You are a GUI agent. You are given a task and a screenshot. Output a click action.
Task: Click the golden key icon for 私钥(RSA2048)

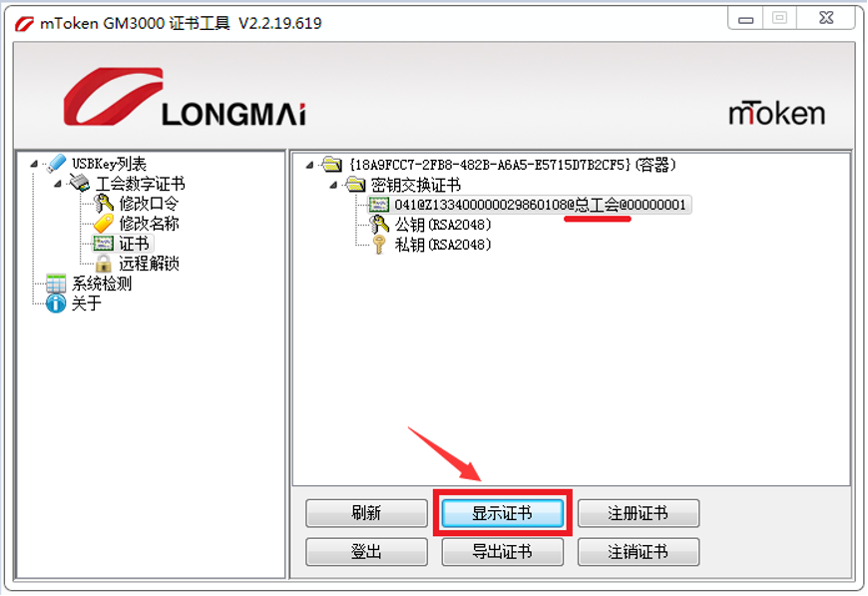379,245
